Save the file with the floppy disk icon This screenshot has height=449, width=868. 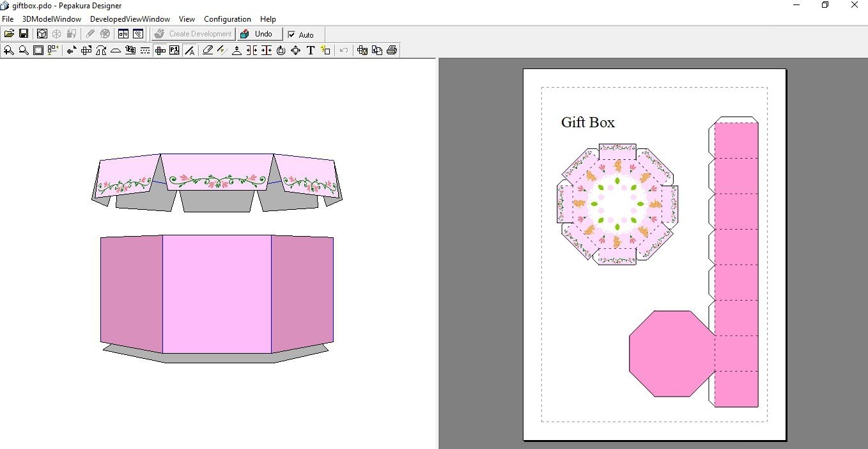[x=24, y=33]
